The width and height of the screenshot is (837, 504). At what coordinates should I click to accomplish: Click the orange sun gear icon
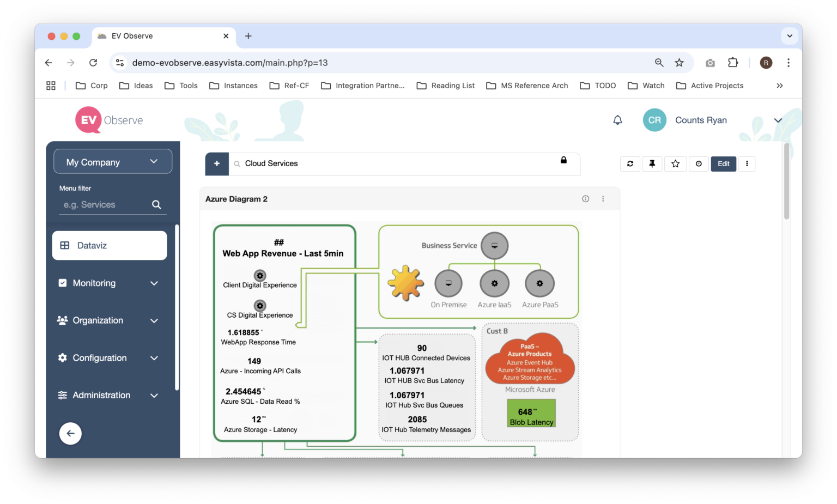pos(405,283)
